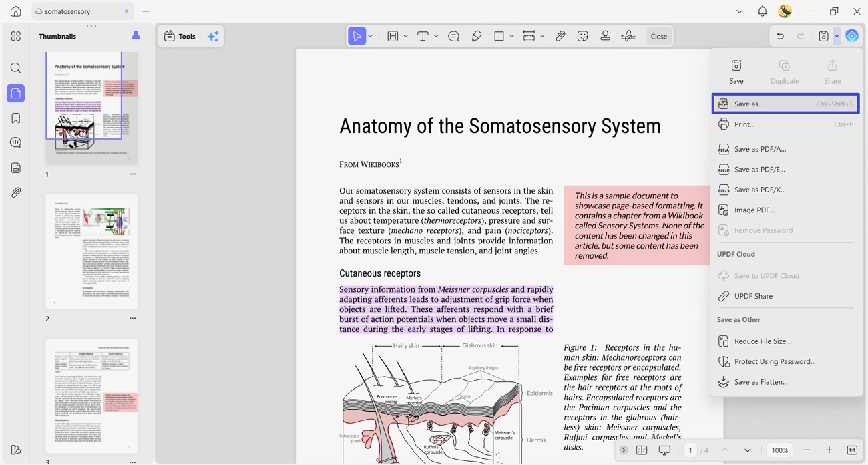This screenshot has width=868, height=465.
Task: Open page 1 thumbnail
Action: click(x=91, y=108)
